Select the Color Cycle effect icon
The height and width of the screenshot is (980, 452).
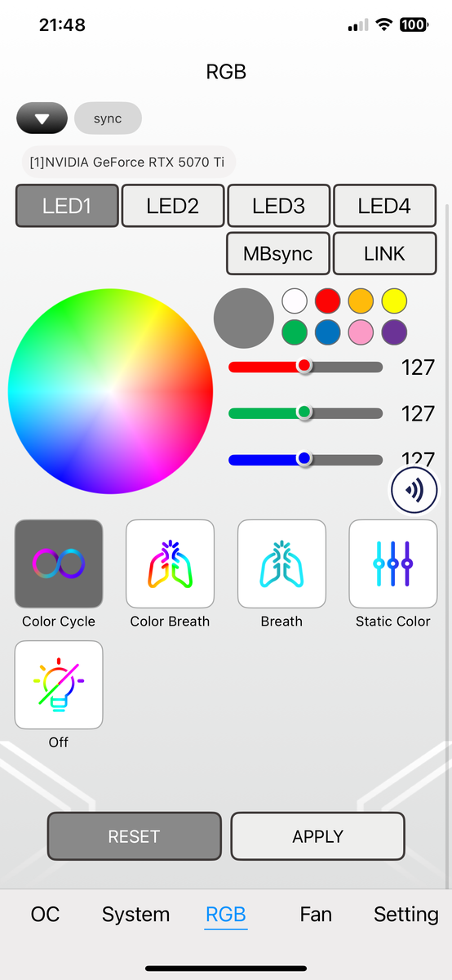coord(59,564)
